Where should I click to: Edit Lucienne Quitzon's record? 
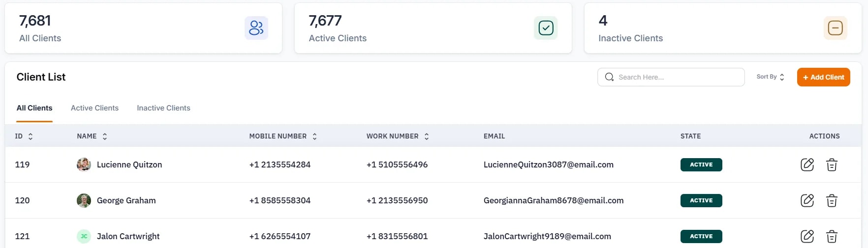(807, 165)
